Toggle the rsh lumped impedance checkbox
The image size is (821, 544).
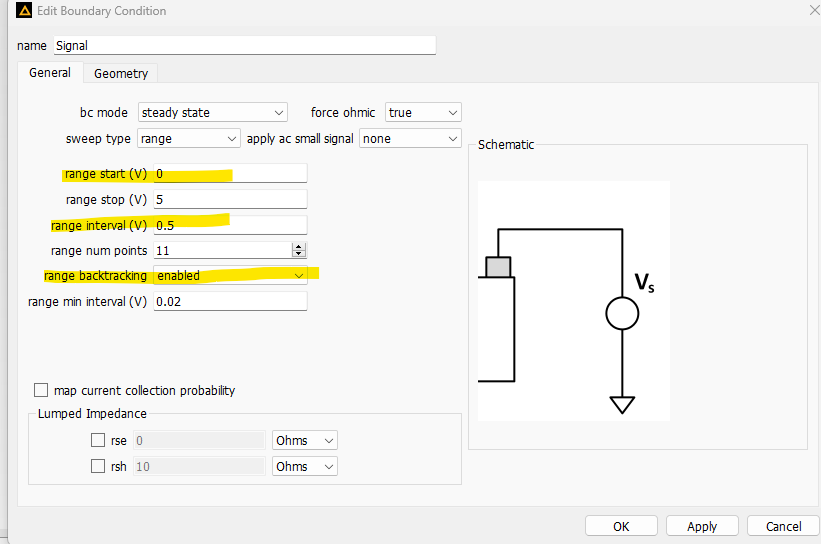tap(98, 466)
